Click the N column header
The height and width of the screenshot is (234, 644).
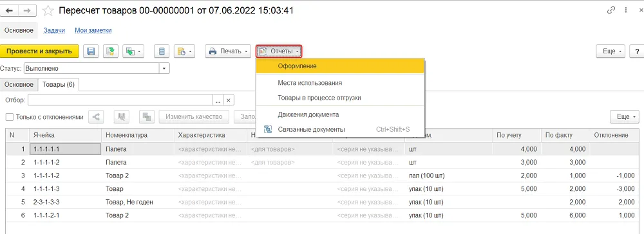click(17, 135)
